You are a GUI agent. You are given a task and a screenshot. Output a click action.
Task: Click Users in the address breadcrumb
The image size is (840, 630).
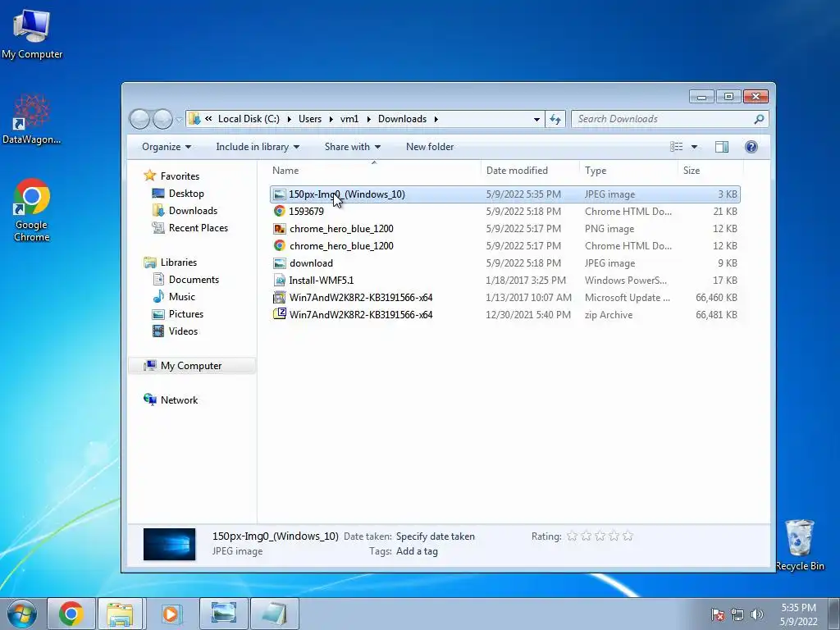pos(309,119)
